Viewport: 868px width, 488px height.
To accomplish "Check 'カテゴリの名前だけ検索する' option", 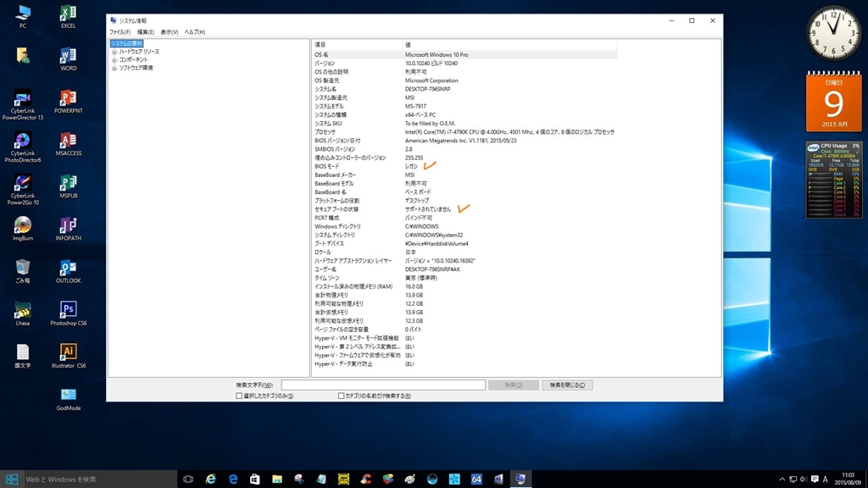I will pos(341,396).
